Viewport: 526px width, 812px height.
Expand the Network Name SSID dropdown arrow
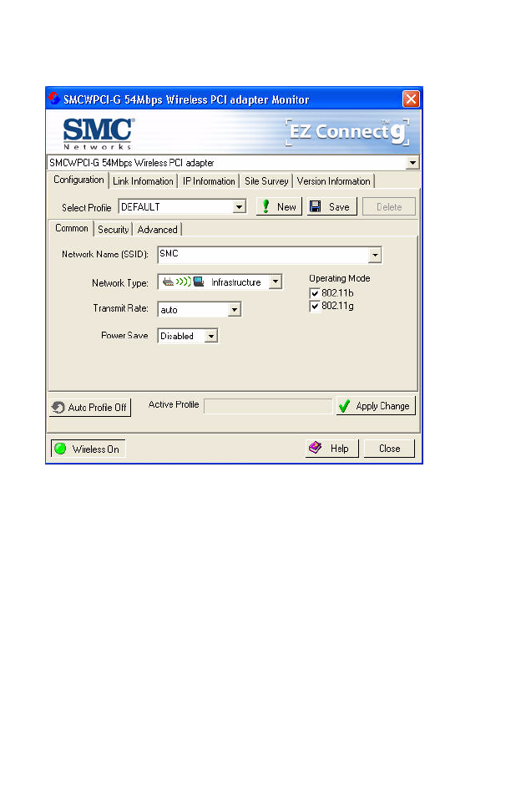[375, 255]
